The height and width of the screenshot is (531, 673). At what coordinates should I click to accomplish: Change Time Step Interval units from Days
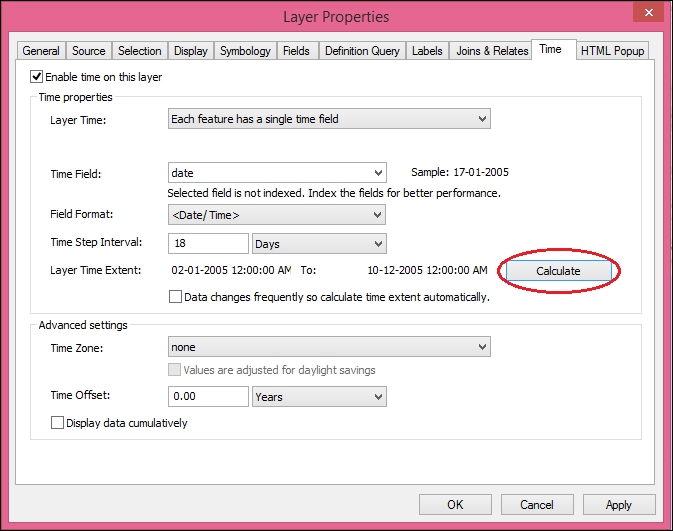[x=319, y=244]
